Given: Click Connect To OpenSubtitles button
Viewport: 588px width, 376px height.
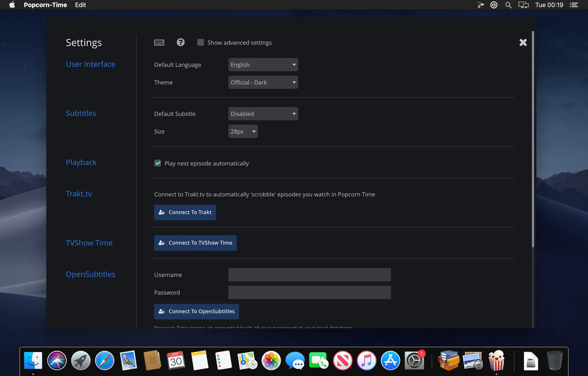Looking at the screenshot, I should [196, 311].
